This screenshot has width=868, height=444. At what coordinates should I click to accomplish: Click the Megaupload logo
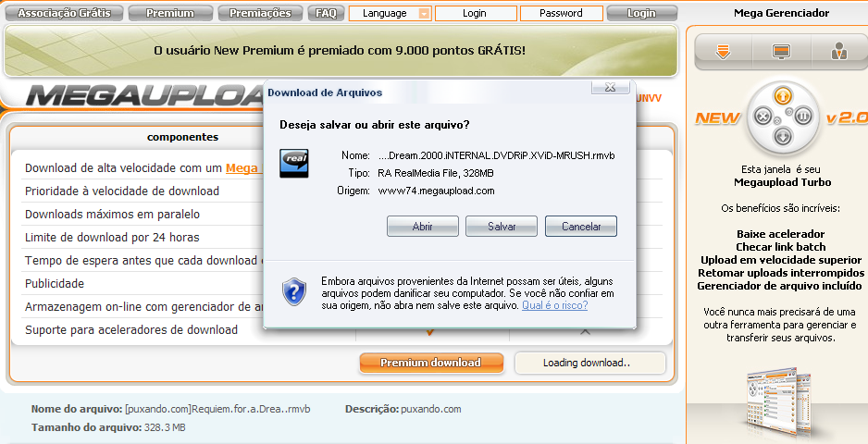(x=145, y=96)
